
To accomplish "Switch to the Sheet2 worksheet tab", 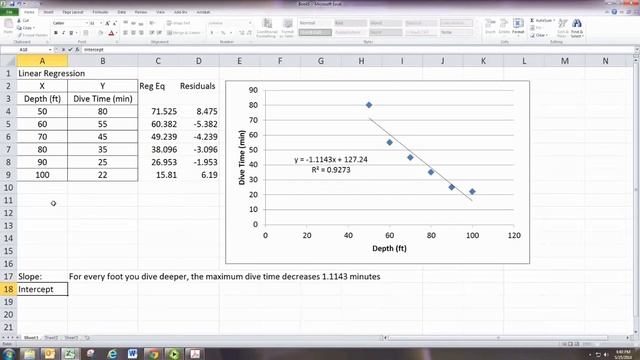I will 51,338.
